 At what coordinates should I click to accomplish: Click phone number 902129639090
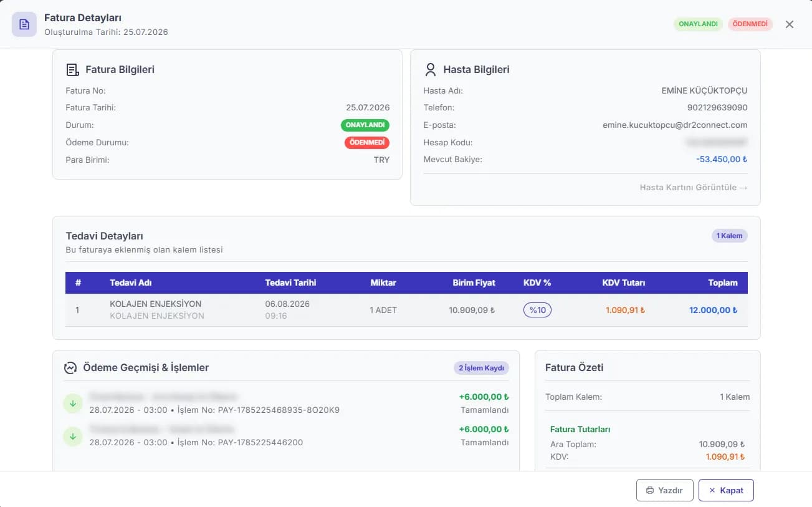(717, 108)
